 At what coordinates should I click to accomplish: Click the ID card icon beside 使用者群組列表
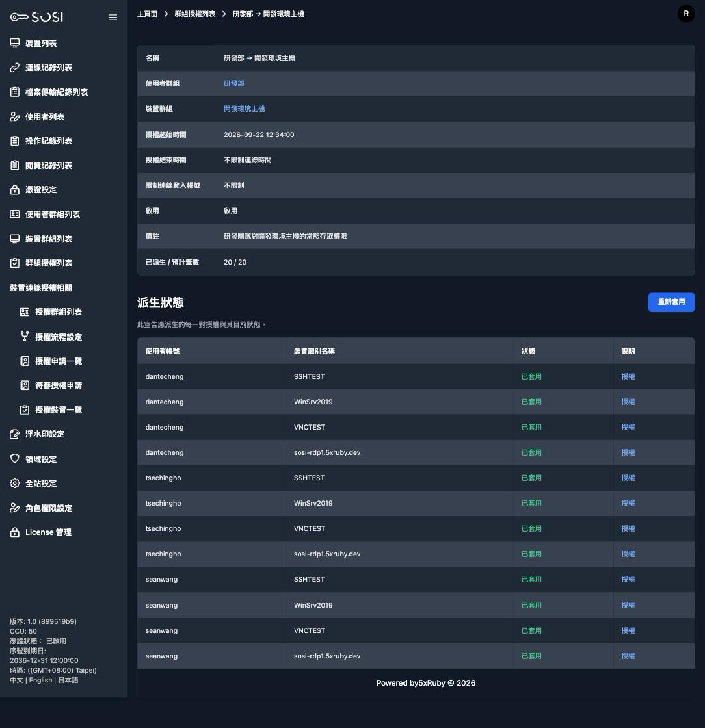(15, 214)
